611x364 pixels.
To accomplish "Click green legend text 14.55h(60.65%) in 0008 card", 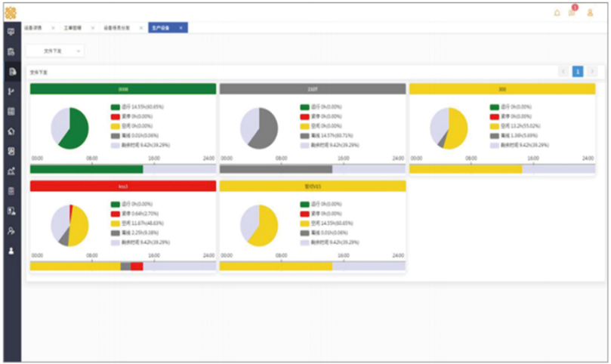I will pos(143,107).
